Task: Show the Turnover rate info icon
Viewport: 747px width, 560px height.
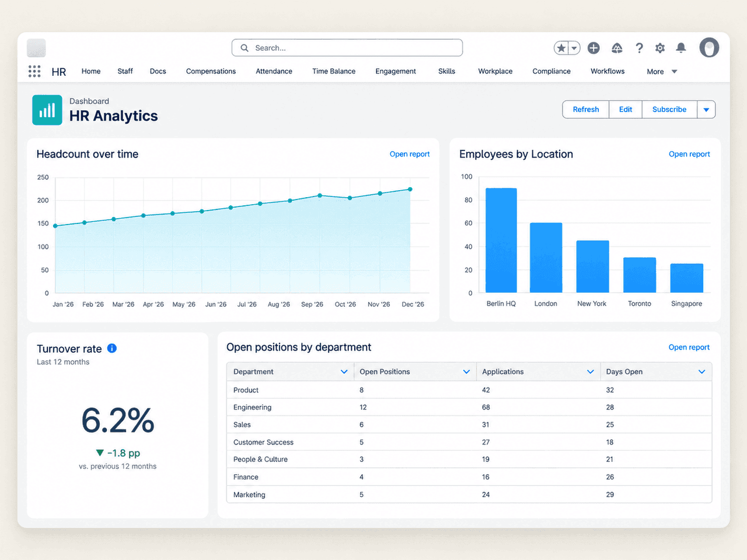Action: click(x=112, y=348)
